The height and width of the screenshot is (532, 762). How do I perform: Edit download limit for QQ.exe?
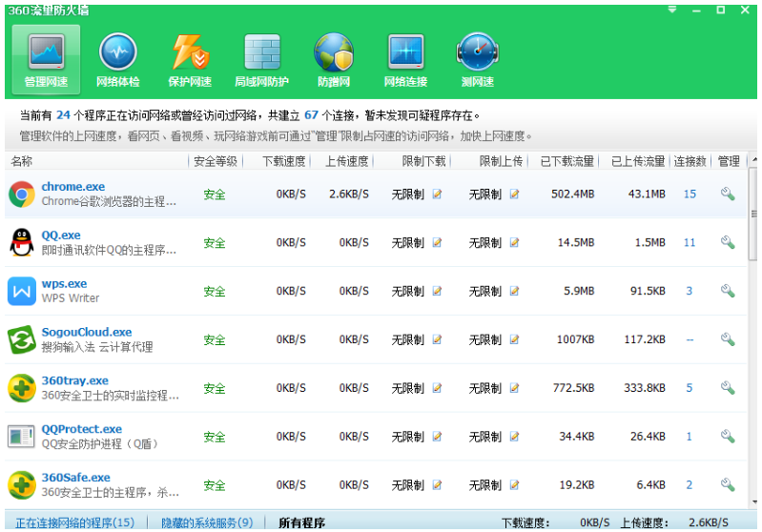coord(437,242)
